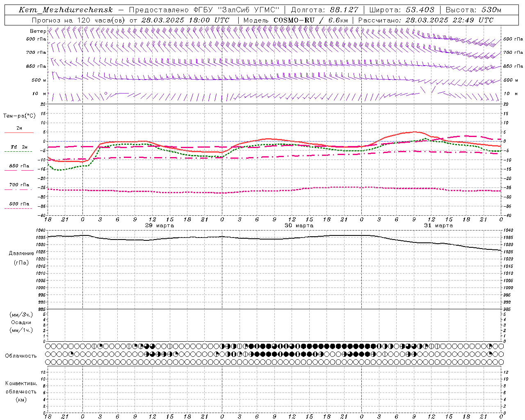Click the green dashed legend line under Td 2м
This screenshot has height=420, width=525.
[18, 152]
